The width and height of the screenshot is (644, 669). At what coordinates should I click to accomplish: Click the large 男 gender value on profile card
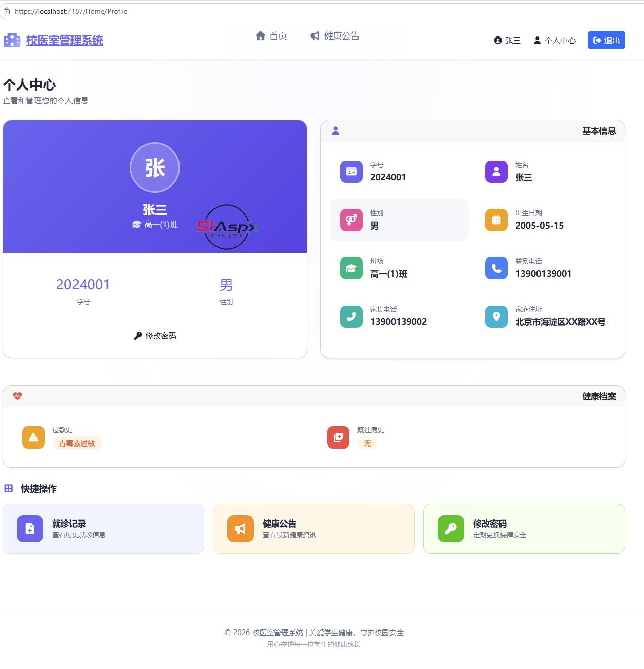[226, 285]
